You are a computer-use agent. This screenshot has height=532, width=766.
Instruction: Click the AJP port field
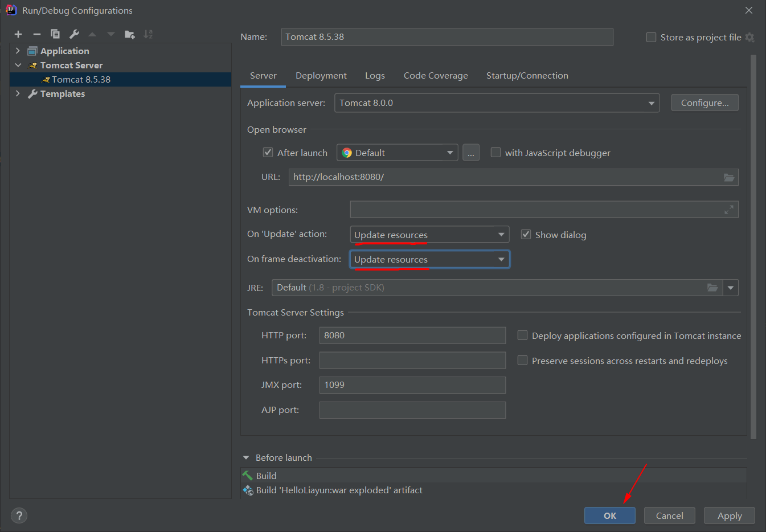pyautogui.click(x=412, y=410)
